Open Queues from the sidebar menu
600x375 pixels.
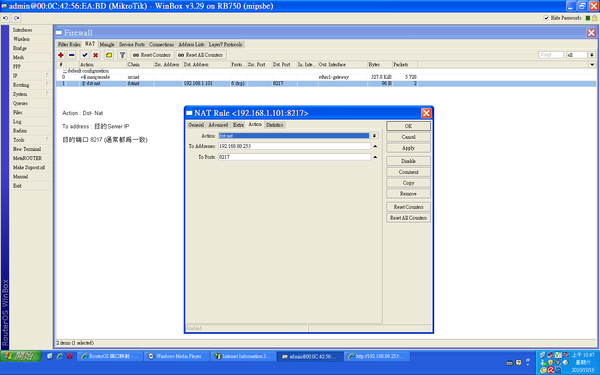[31, 103]
